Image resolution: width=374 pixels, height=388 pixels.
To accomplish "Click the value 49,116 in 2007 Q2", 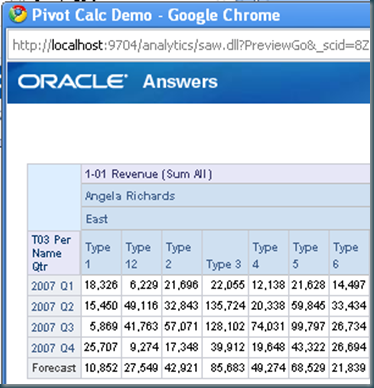I will coord(141,306).
